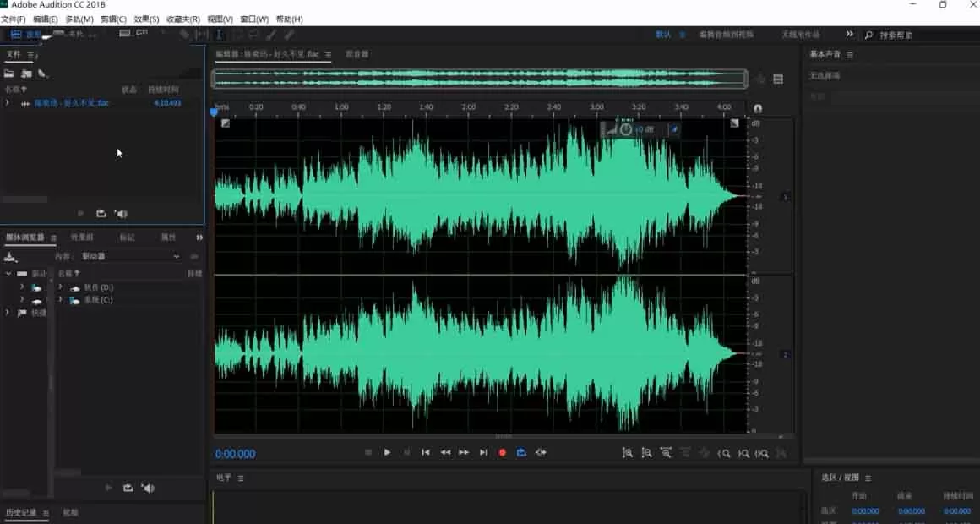The image size is (980, 524).
Task: Toggle loop playback in Media Browser preview
Action: click(128, 488)
